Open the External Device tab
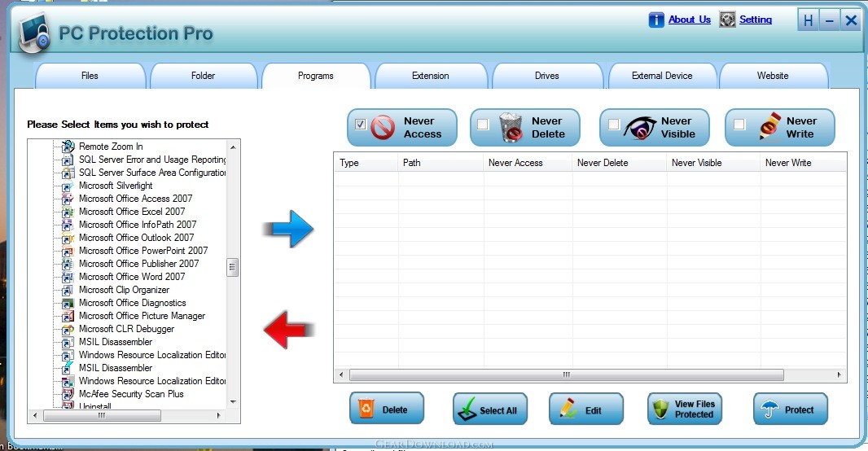Image resolution: width=868 pixels, height=451 pixels. point(662,76)
